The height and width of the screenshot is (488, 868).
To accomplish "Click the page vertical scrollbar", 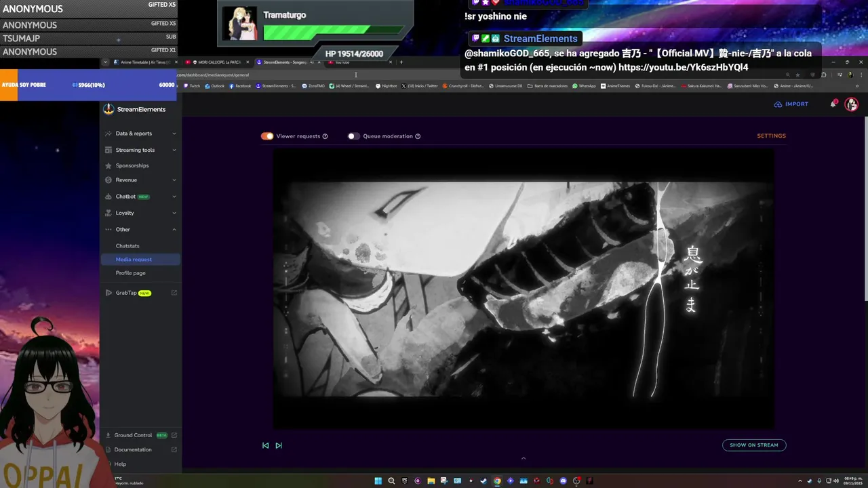I will coord(865,209).
